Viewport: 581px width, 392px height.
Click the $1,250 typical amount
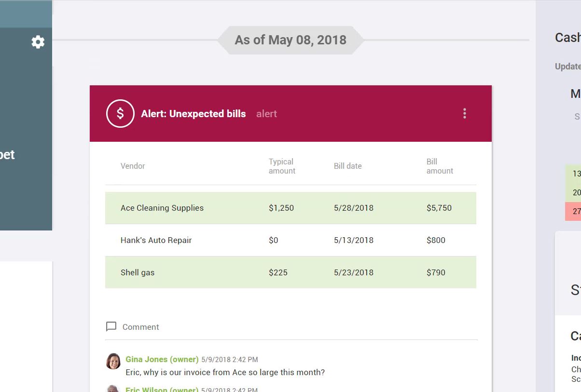[x=281, y=208]
